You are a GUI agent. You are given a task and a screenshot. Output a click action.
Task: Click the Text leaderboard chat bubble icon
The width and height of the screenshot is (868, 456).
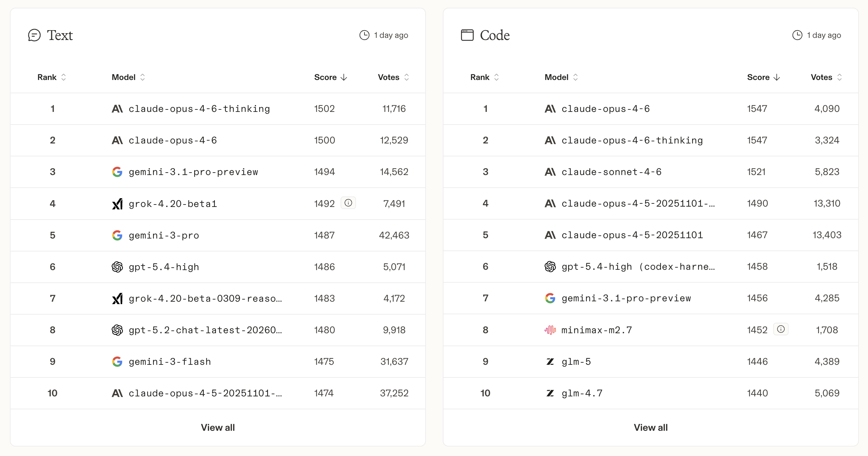click(34, 35)
